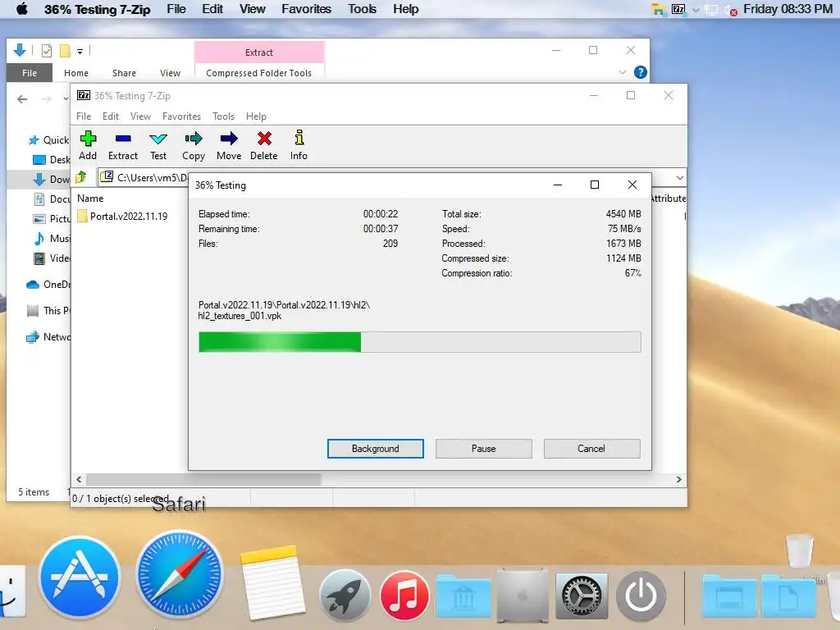Screen dimensions: 840x630
Task: Click the properties checkmark icon in Explorer quick access toolbar
Action: coord(47,51)
